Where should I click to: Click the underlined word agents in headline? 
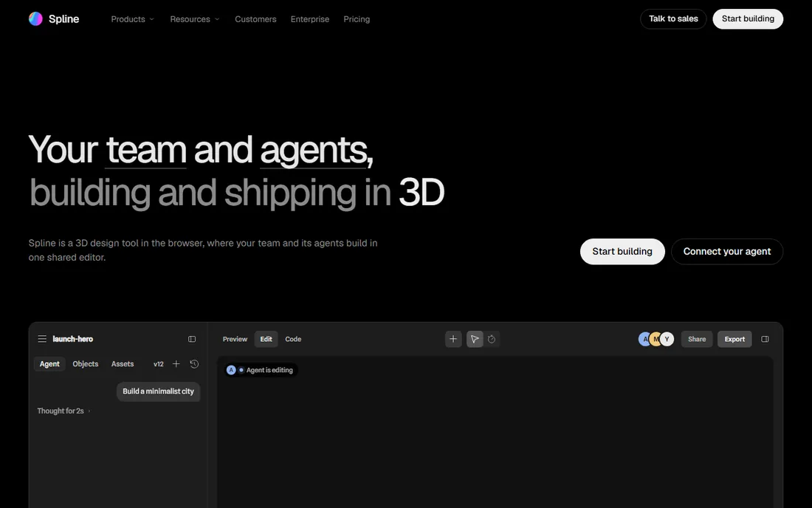click(x=313, y=150)
